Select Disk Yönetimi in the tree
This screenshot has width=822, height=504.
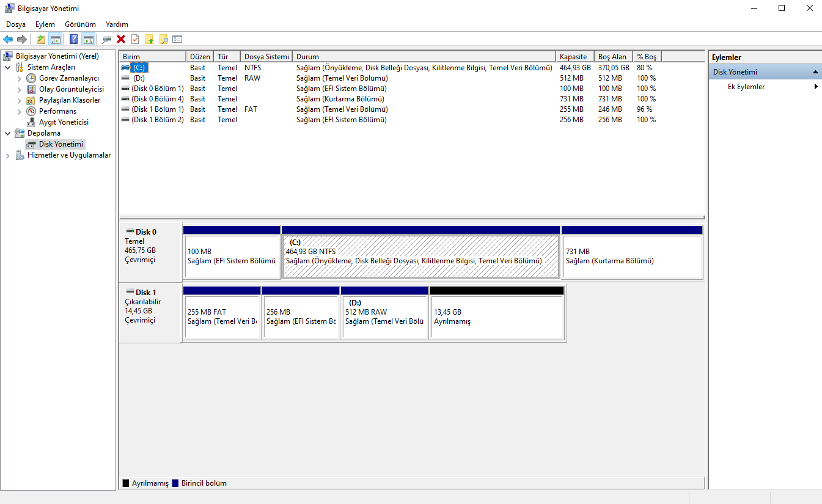coord(61,144)
